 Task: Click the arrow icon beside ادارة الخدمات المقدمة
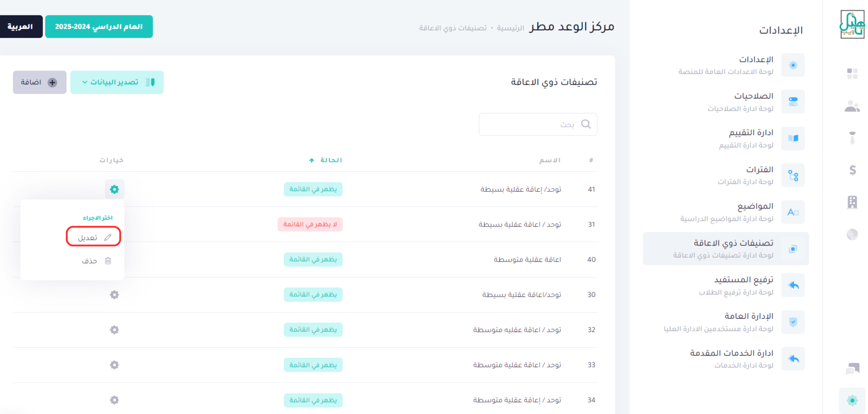pos(793,359)
